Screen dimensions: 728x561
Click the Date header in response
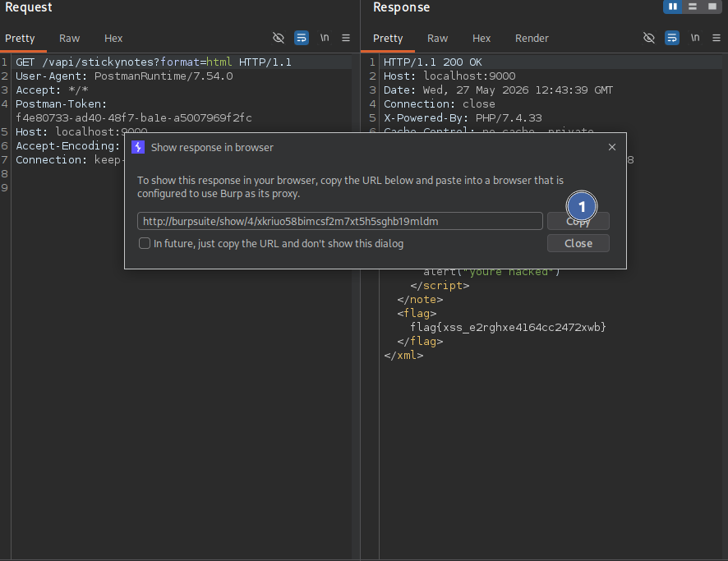coord(498,90)
